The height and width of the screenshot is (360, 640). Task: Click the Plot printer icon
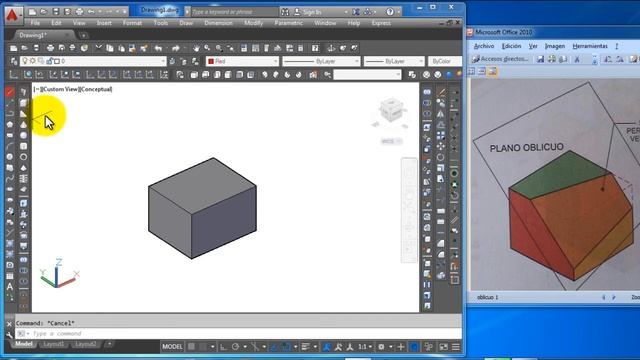tap(50, 48)
